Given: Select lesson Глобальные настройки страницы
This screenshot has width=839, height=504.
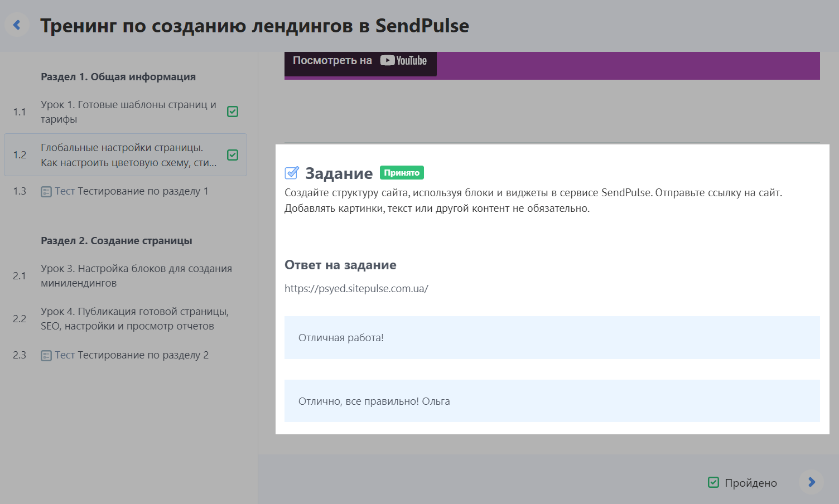Looking at the screenshot, I should click(x=126, y=155).
